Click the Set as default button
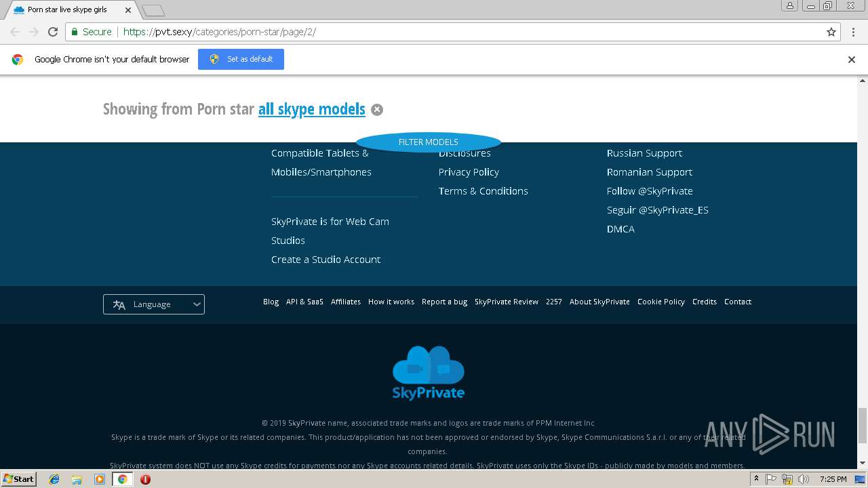This screenshot has width=868, height=488. 241,59
